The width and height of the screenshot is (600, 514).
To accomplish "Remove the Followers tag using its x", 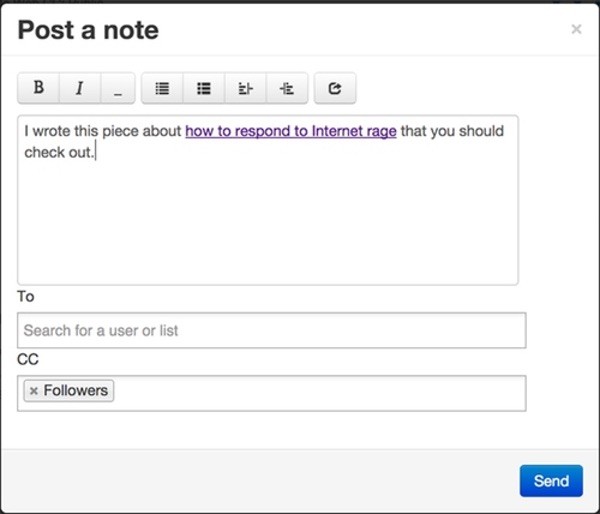I will pos(33,391).
